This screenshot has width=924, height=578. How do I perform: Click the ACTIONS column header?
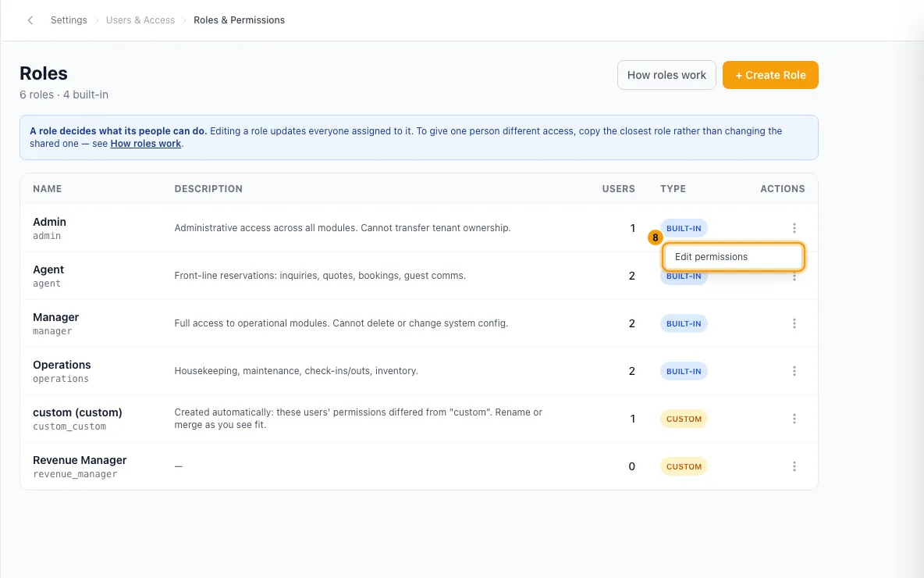(x=783, y=189)
